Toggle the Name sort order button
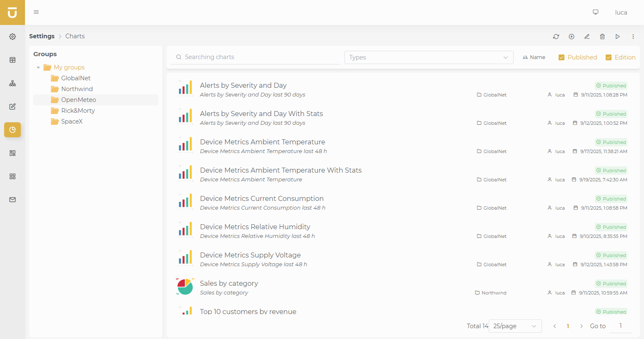Screen dimensions: 644x339 click(x=534, y=57)
